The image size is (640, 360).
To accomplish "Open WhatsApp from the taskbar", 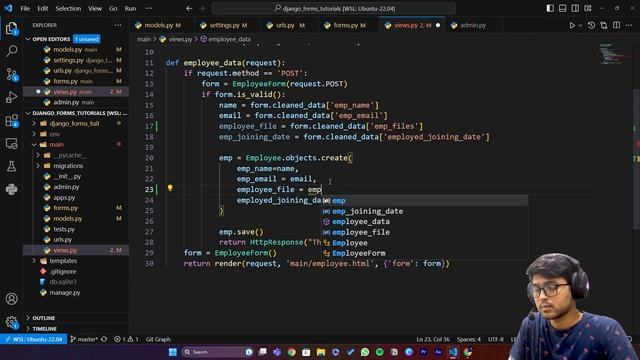I will click(x=364, y=352).
